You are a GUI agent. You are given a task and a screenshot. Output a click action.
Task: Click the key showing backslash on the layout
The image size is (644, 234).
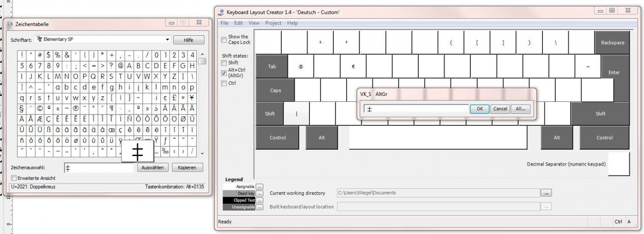click(555, 42)
